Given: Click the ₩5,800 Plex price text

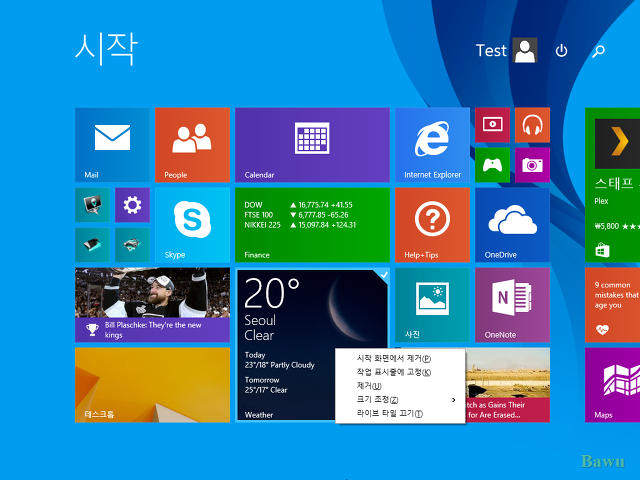Looking at the screenshot, I should [x=607, y=226].
